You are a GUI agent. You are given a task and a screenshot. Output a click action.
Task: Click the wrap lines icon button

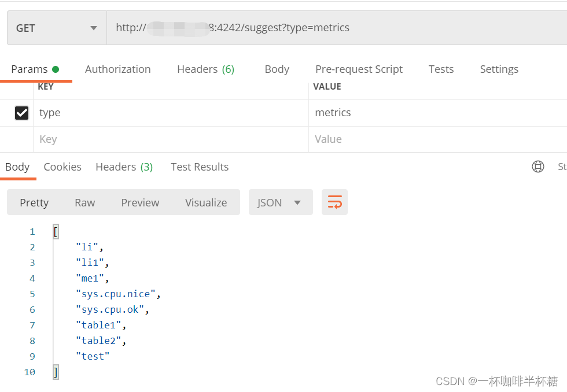pyautogui.click(x=334, y=202)
